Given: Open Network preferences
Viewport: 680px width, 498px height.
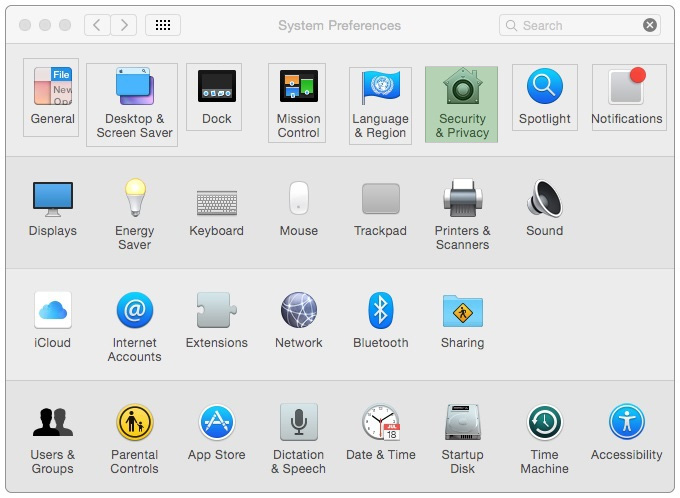Looking at the screenshot, I should tap(299, 321).
